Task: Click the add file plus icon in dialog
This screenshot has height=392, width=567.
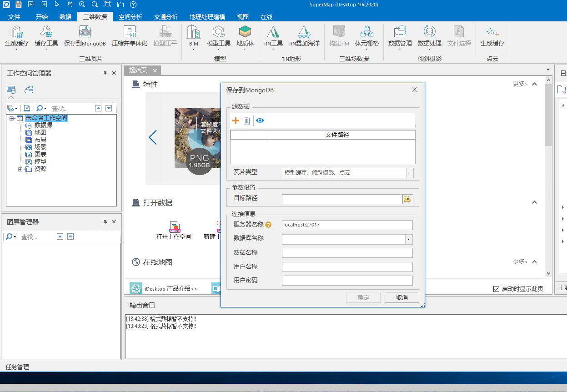Action: (x=236, y=121)
